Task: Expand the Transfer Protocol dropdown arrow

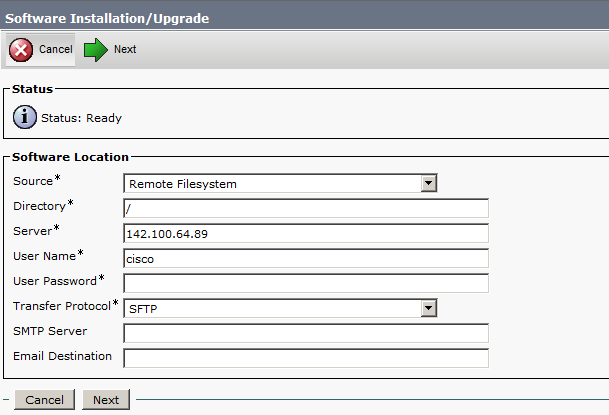Action: (x=428, y=308)
